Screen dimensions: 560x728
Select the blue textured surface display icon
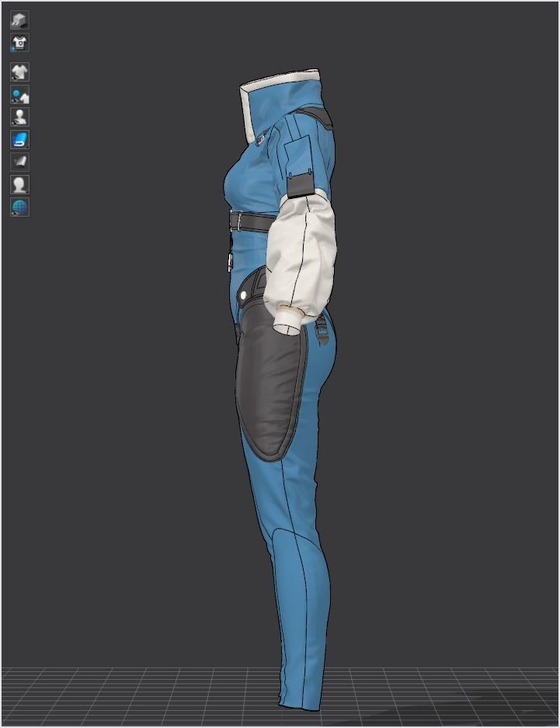19,139
